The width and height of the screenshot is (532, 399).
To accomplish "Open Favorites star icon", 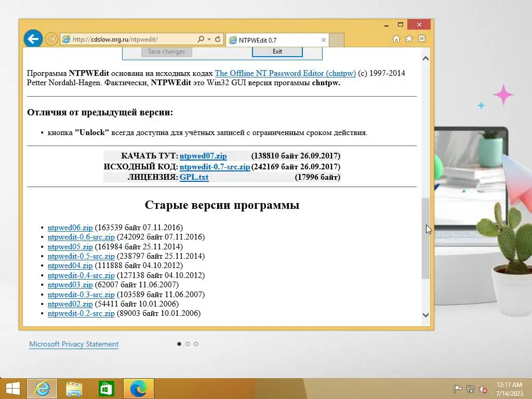I will coord(409,38).
